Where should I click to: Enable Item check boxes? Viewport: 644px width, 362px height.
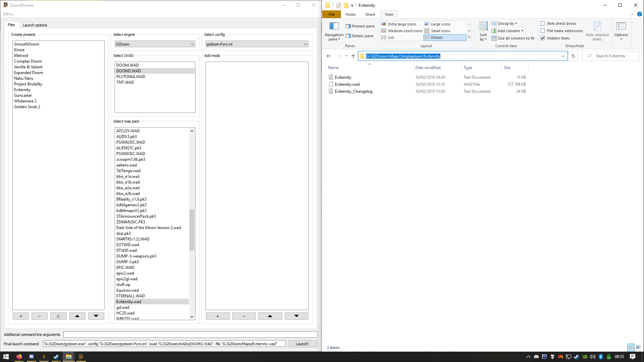(543, 23)
